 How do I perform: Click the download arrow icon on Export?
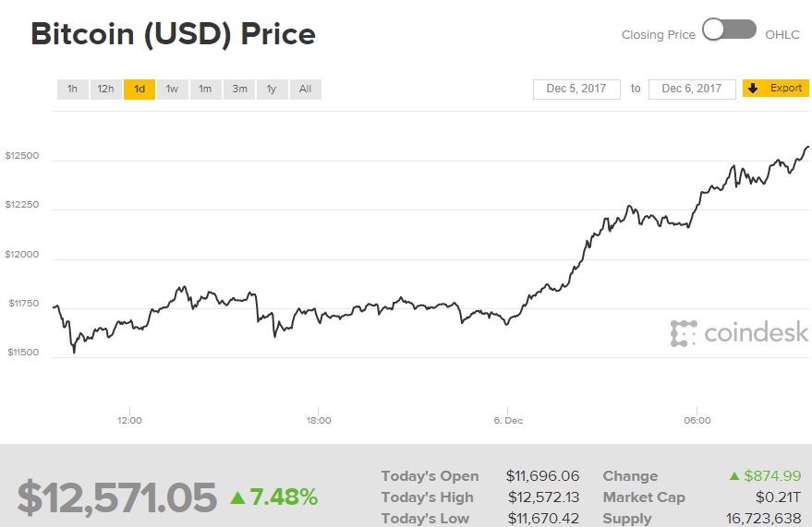coord(753,89)
